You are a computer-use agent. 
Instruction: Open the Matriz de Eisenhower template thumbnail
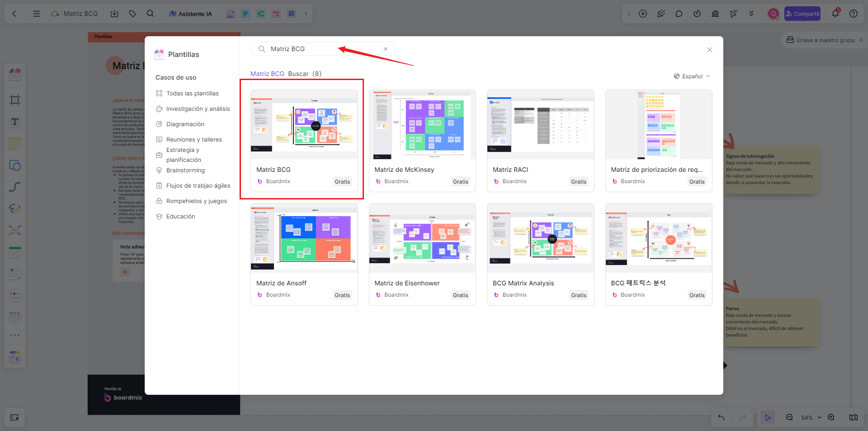click(422, 238)
